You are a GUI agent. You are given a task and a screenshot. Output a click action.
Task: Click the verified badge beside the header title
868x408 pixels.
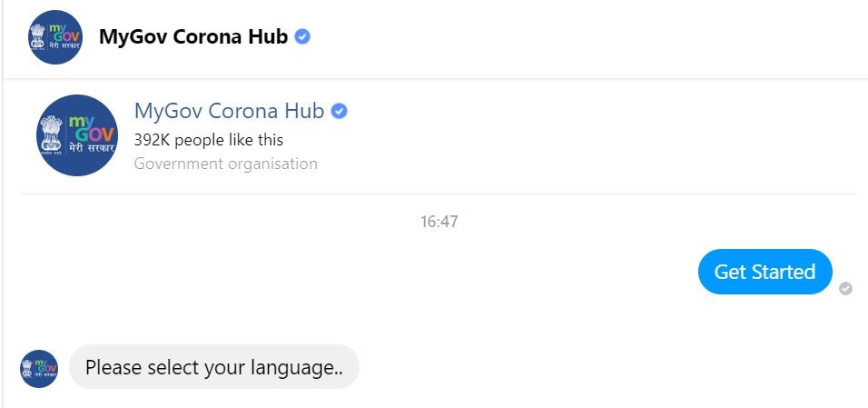[303, 37]
